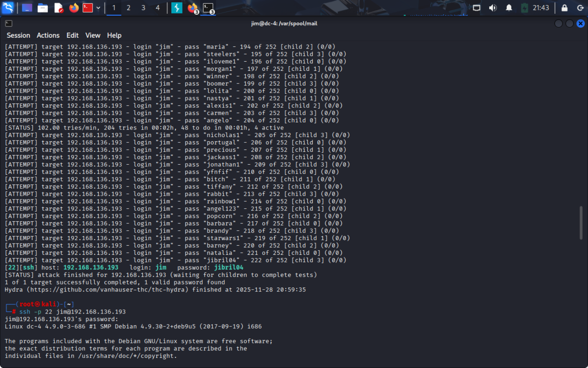Click the teal lightning bolt taskbar app

(x=177, y=8)
